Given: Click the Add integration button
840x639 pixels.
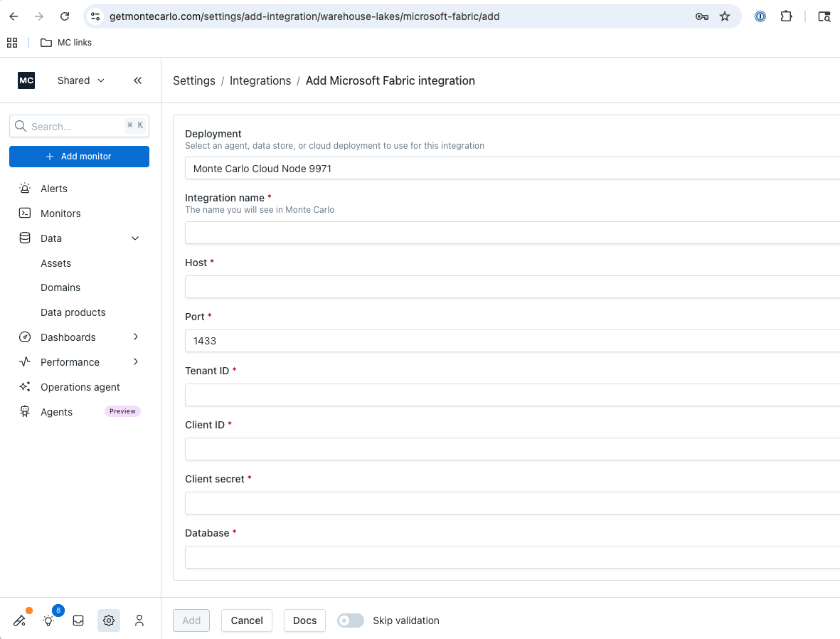Looking at the screenshot, I should click(191, 620).
